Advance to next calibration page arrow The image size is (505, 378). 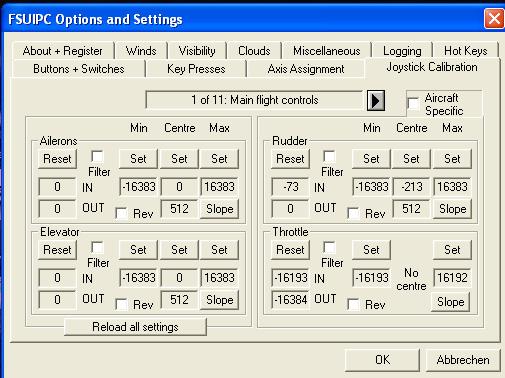tap(376, 100)
